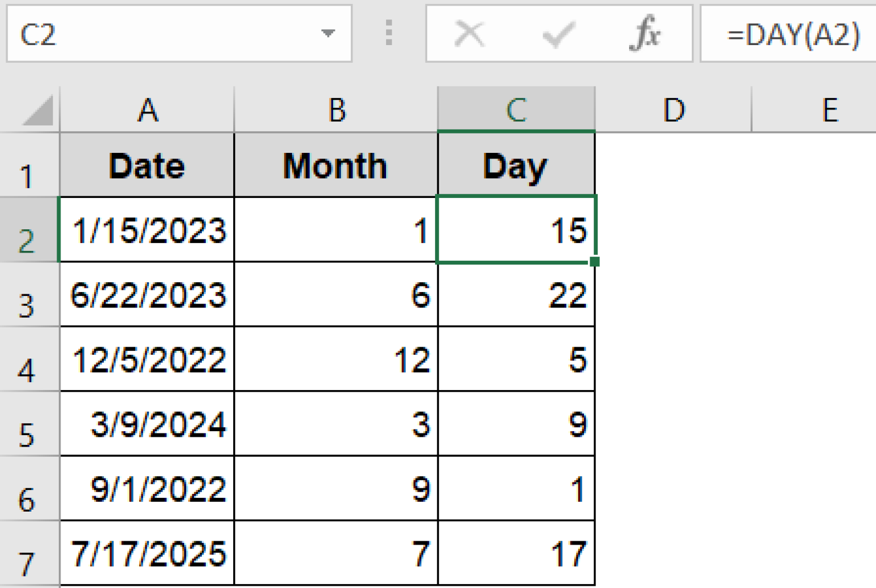Click the Month cell showing 12
Viewport: 876px width, 588px height.
pos(335,360)
